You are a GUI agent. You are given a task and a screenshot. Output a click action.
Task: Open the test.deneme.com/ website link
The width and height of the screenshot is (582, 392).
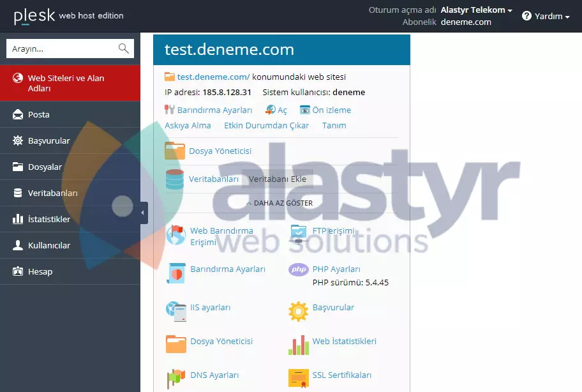tap(205, 77)
